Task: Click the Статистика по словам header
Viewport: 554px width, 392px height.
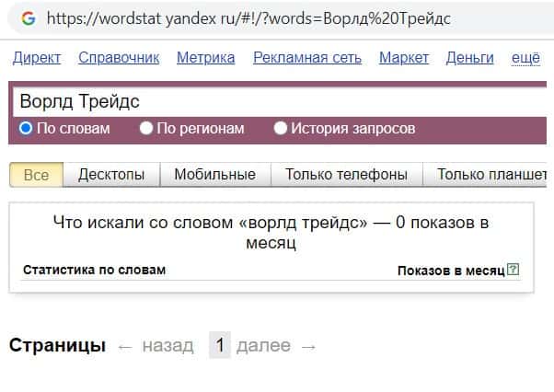Action: [x=95, y=270]
